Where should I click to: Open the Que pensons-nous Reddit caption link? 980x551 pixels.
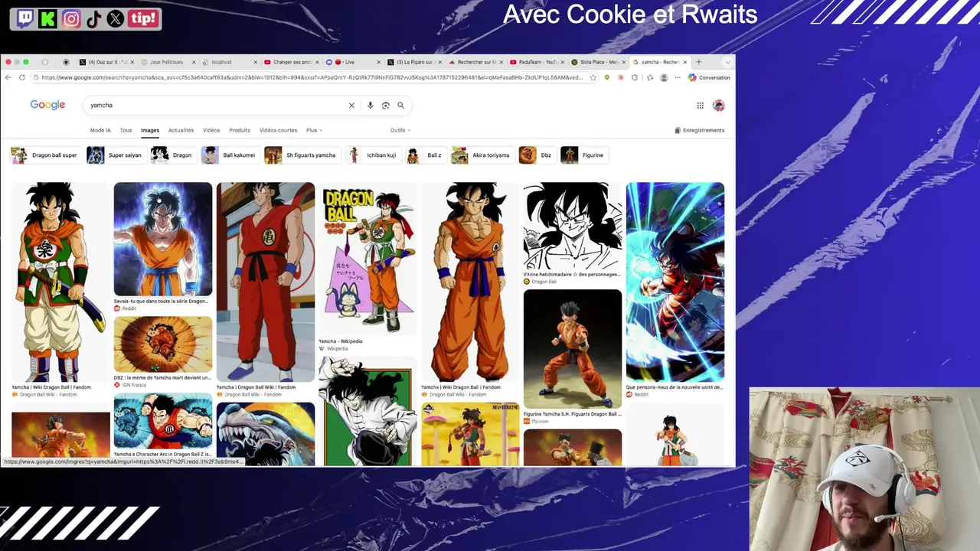(675, 387)
